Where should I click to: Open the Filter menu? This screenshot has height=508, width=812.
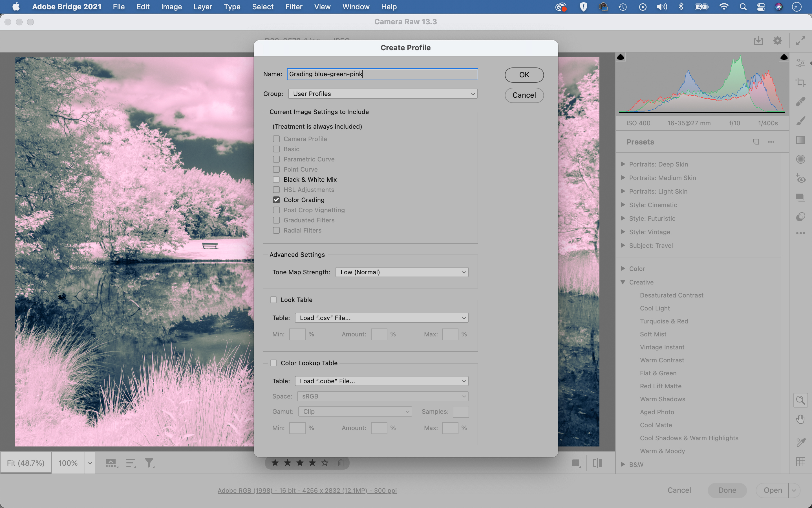click(294, 7)
